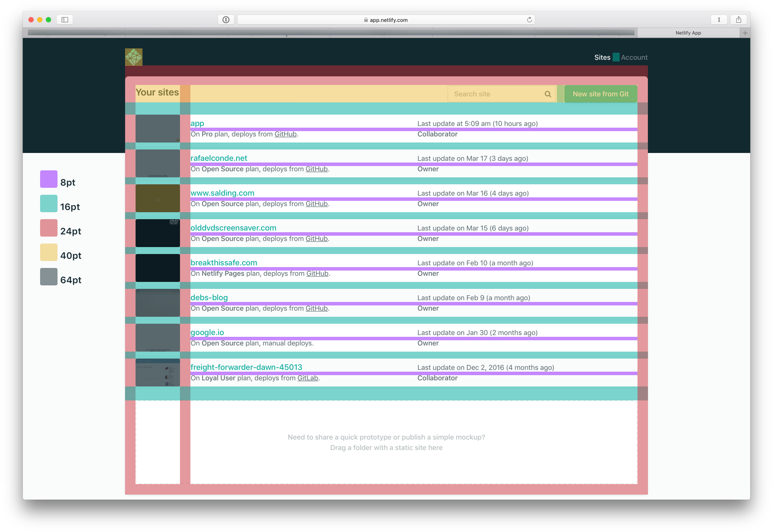This screenshot has width=773, height=532.
Task: Open the Account navigation item
Action: [x=635, y=57]
